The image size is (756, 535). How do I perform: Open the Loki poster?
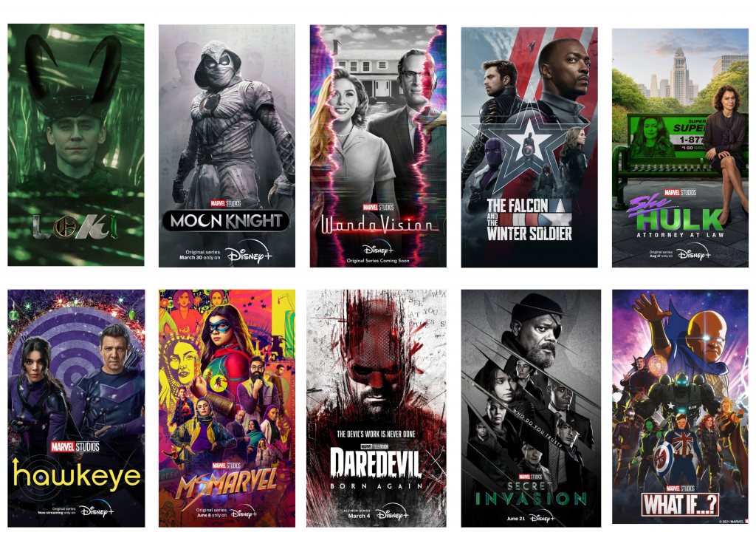point(76,145)
